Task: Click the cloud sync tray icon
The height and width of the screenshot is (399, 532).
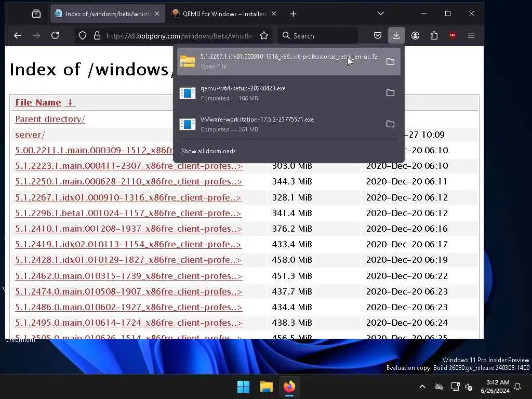Action: pyautogui.click(x=439, y=387)
